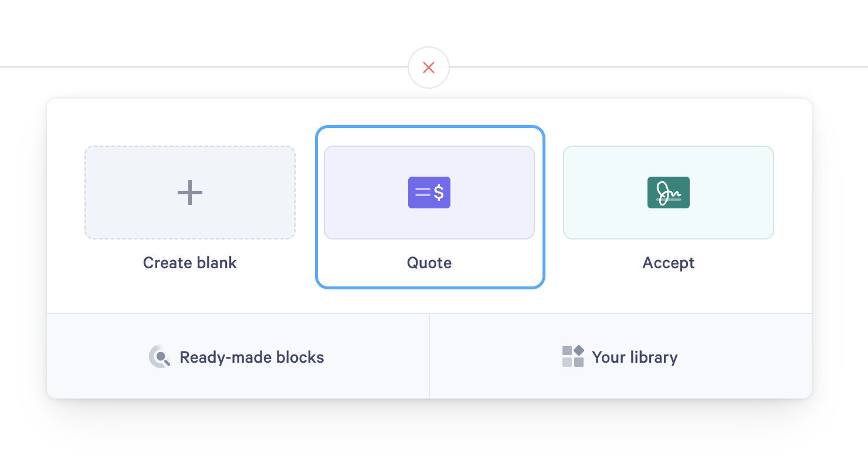Pick the pale teal Accept block tile

click(x=669, y=193)
